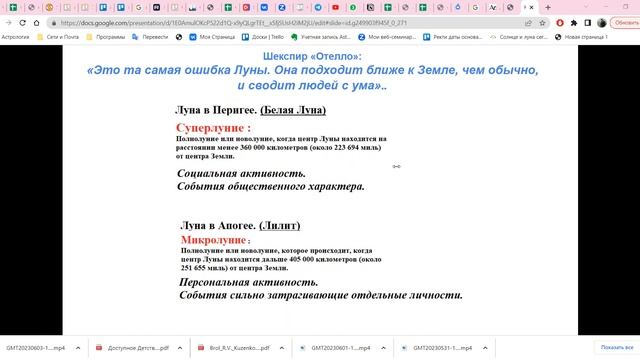Open a new tab with the plus button
640x360 pixels.
(548, 7)
